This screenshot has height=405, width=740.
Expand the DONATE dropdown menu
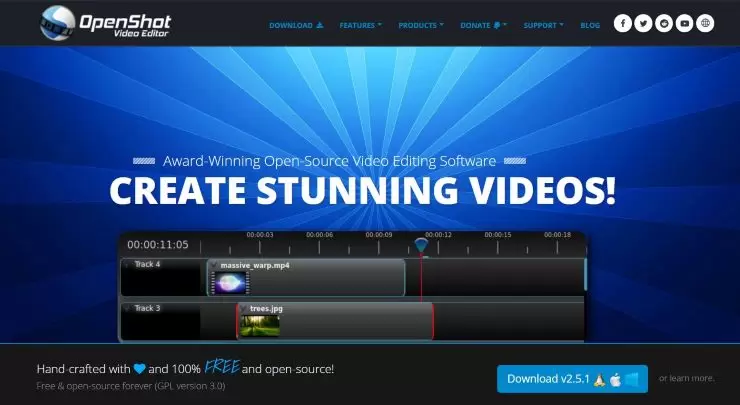point(483,25)
